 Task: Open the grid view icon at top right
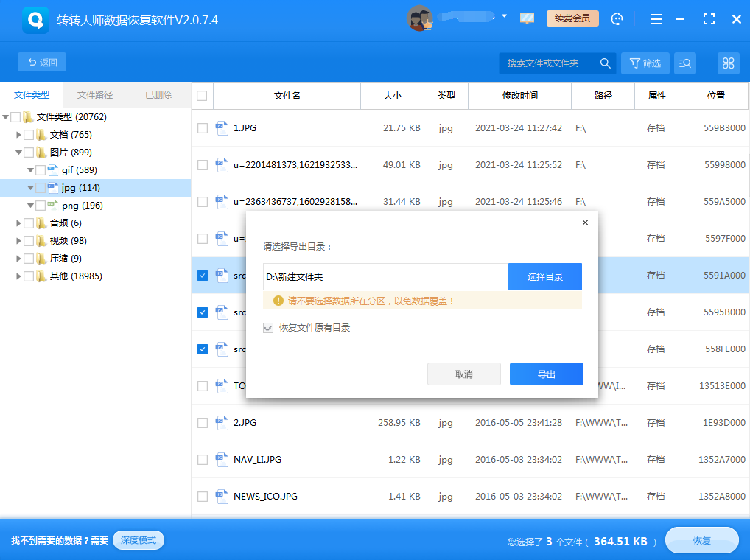tap(728, 63)
